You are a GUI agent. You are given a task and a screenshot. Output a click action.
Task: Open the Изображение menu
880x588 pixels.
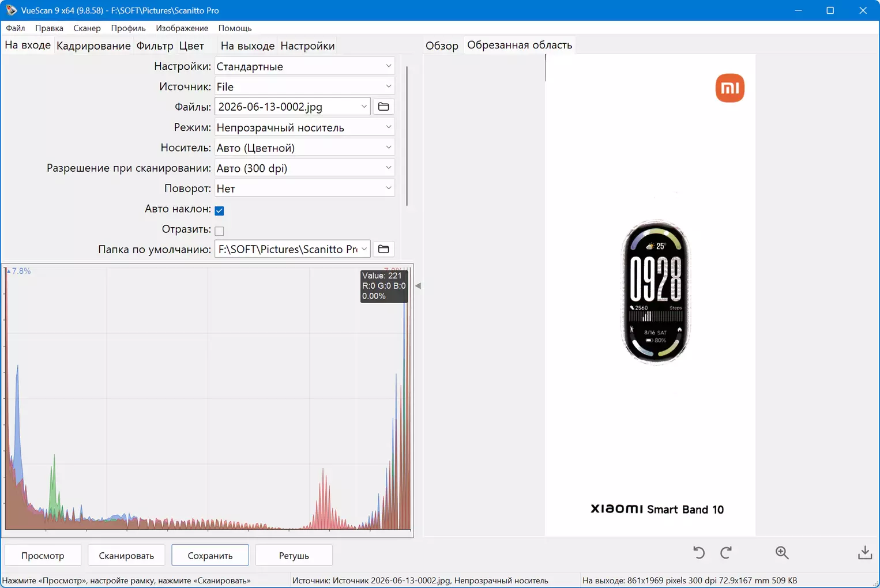click(x=182, y=28)
